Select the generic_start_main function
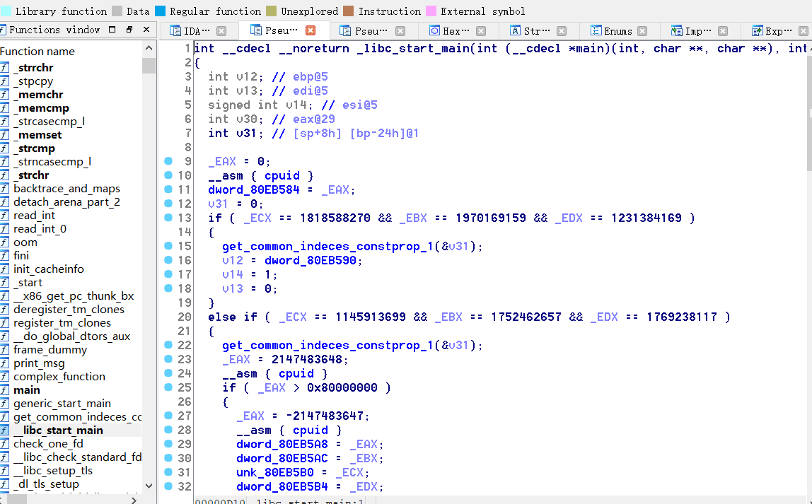The height and width of the screenshot is (504, 812). [x=62, y=404]
